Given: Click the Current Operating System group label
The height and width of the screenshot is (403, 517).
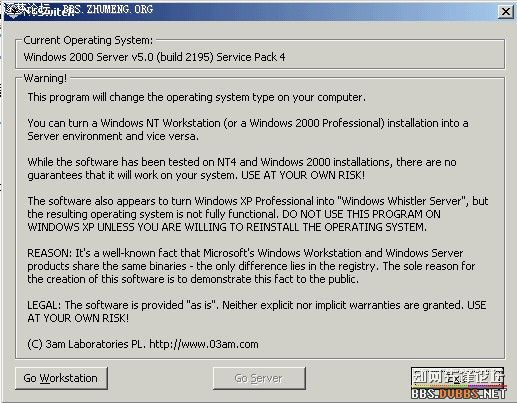Looking at the screenshot, I should [88, 40].
